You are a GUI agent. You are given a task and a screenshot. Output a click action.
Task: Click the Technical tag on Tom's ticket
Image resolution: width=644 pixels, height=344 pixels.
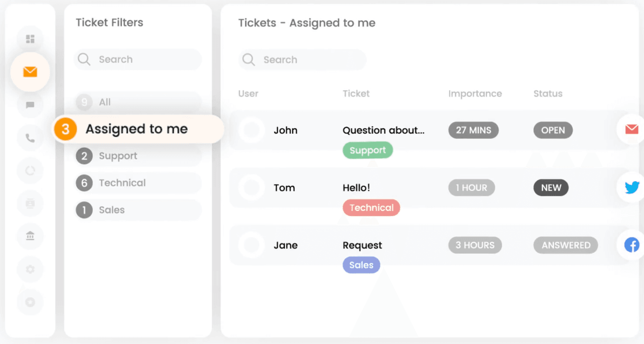point(371,208)
